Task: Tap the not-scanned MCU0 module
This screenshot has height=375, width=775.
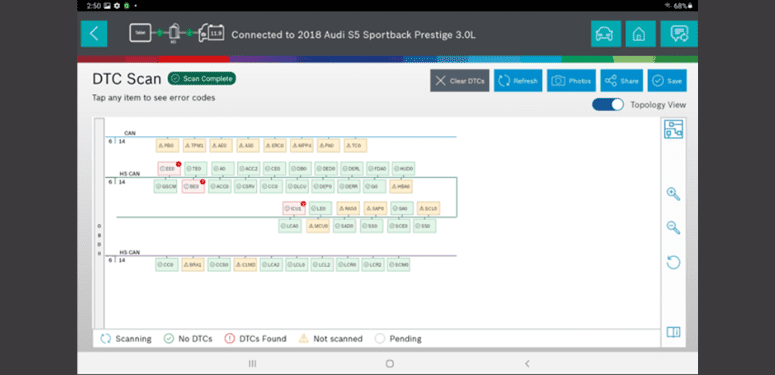Action: click(318, 226)
